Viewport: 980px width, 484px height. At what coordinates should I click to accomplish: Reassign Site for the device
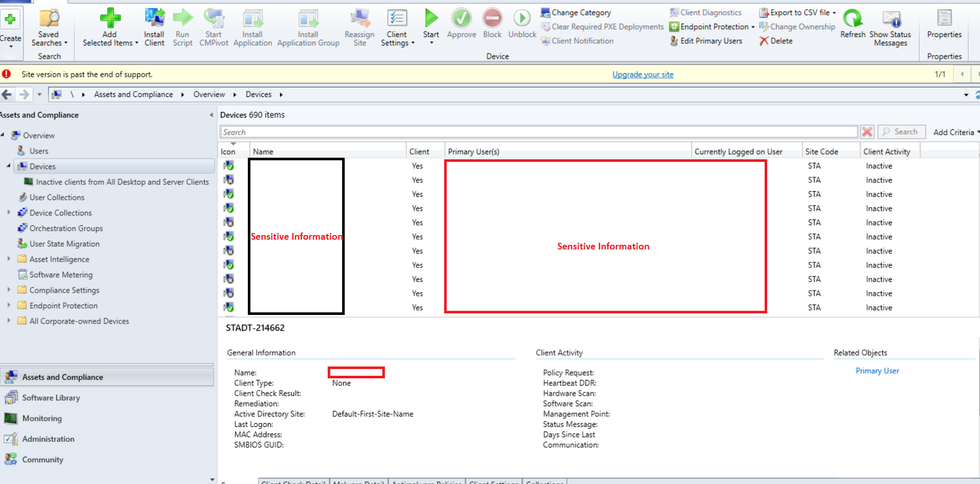coord(360,26)
